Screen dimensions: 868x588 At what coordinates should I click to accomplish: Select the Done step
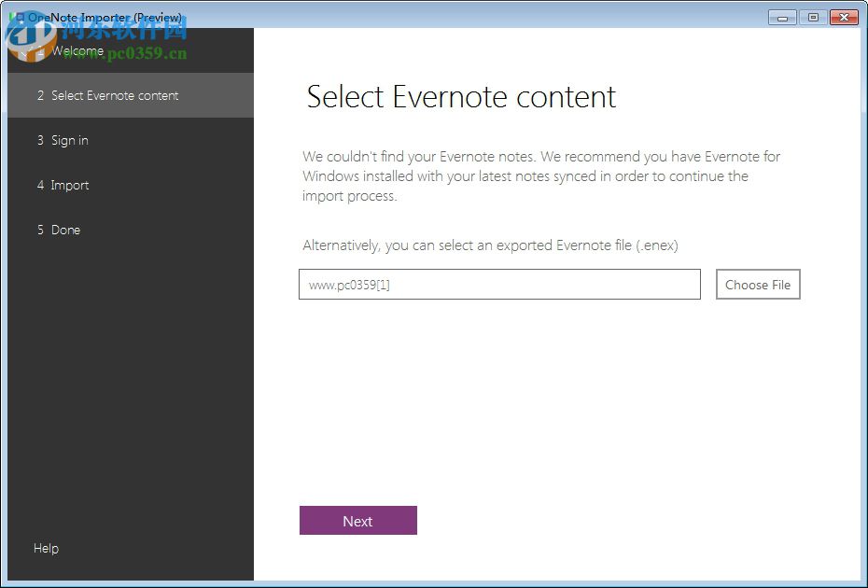pyautogui.click(x=61, y=230)
